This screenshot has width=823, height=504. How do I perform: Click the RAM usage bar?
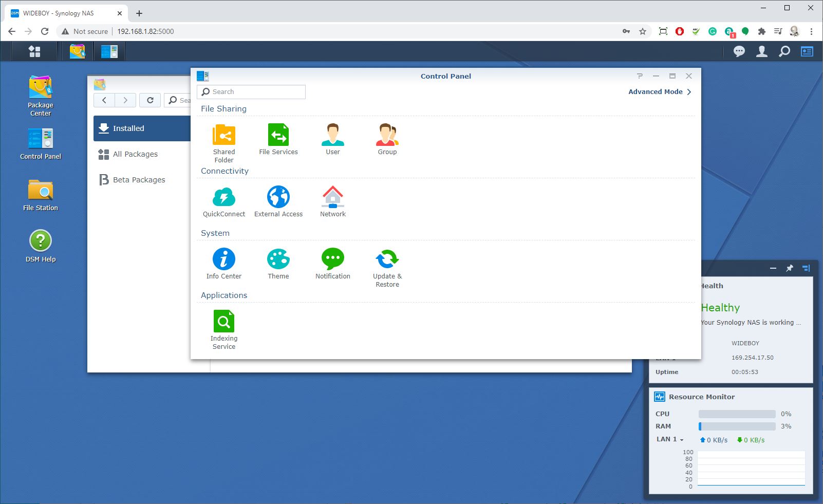pyautogui.click(x=737, y=426)
